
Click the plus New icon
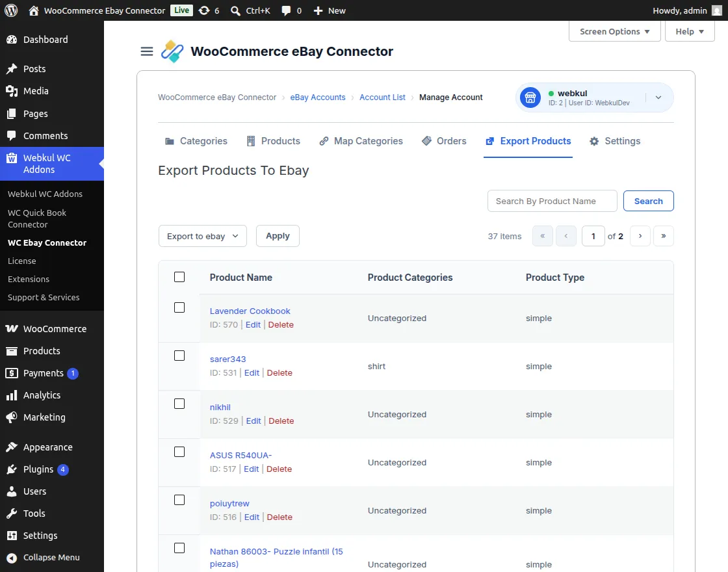[x=318, y=10]
